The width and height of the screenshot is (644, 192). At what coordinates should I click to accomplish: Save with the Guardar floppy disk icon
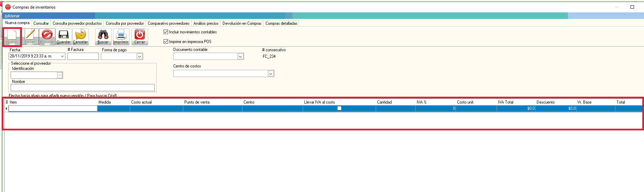63,35
